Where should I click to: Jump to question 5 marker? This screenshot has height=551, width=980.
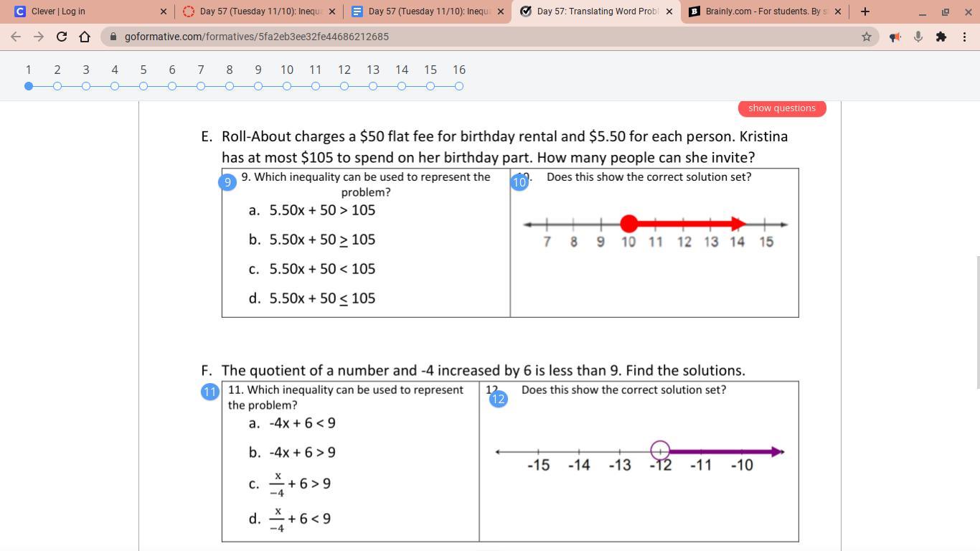[x=143, y=86]
